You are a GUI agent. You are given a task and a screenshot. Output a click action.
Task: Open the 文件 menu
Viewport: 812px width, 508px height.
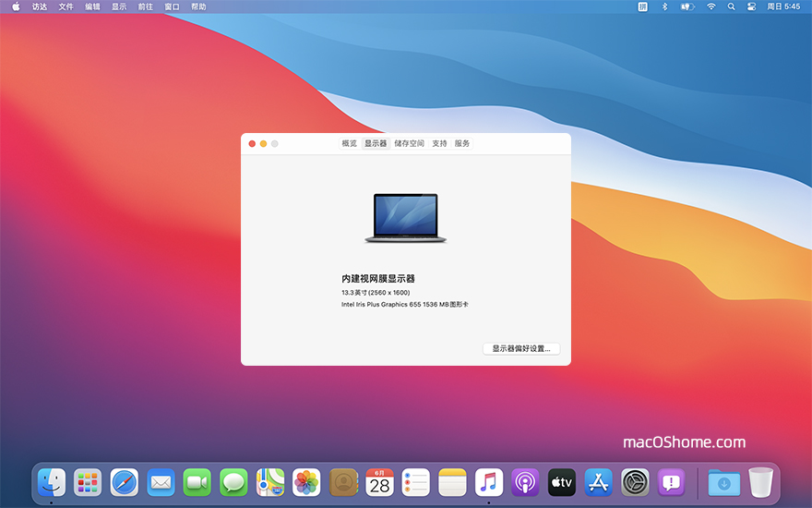click(66, 6)
